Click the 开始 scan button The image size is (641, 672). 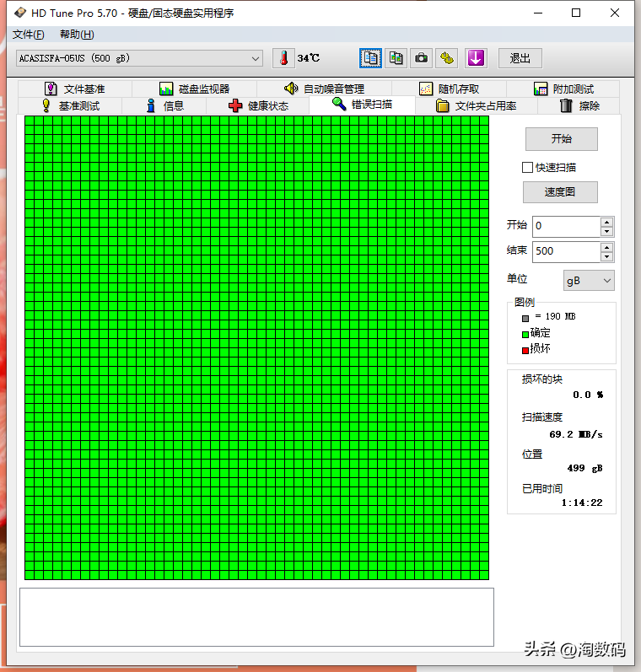[561, 139]
